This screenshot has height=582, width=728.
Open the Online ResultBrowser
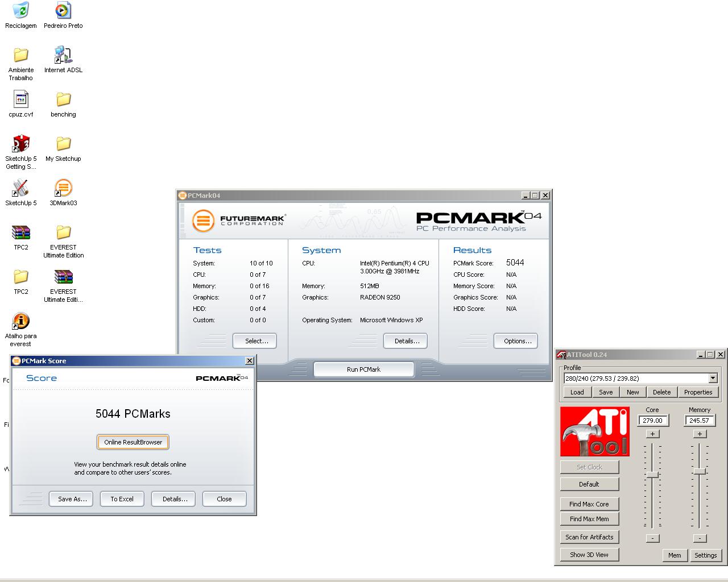point(133,442)
